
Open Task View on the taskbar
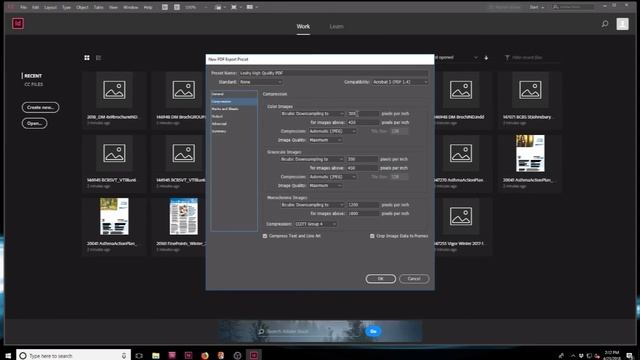[x=139, y=356]
